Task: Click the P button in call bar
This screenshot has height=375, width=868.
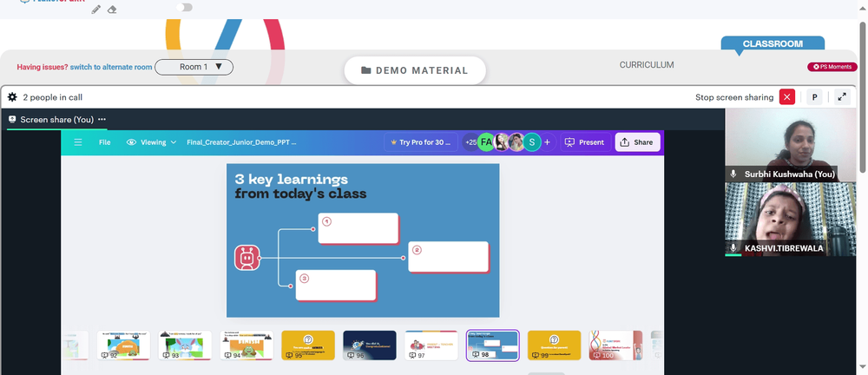Action: [814, 97]
